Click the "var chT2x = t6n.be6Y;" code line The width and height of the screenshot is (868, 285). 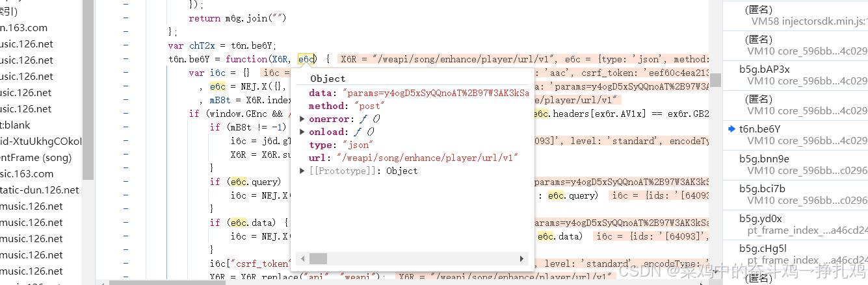[x=223, y=45]
